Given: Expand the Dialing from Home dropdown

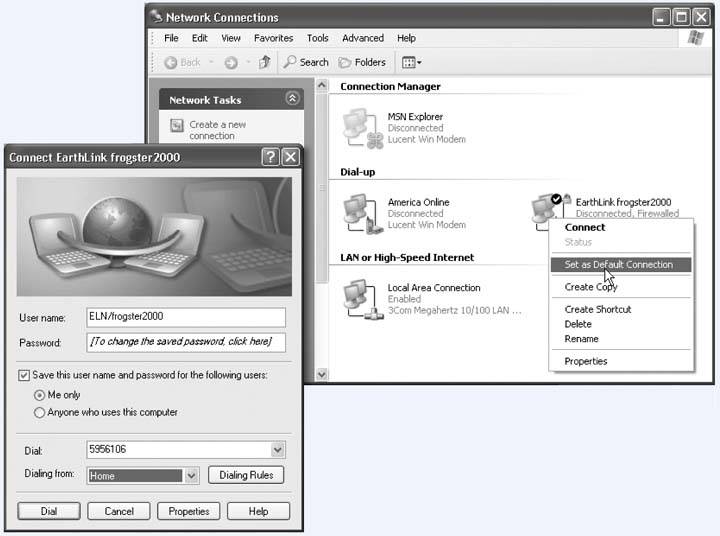Looking at the screenshot, I should point(192,476).
